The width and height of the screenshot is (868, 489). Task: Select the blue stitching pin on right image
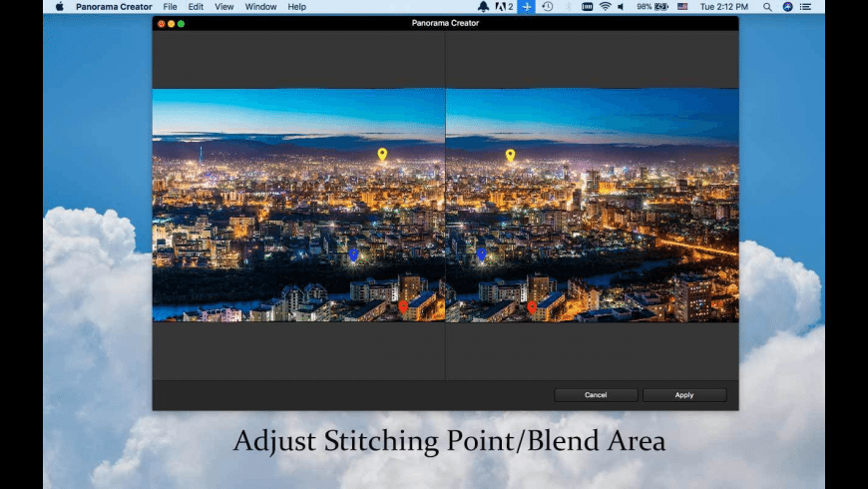coord(482,253)
